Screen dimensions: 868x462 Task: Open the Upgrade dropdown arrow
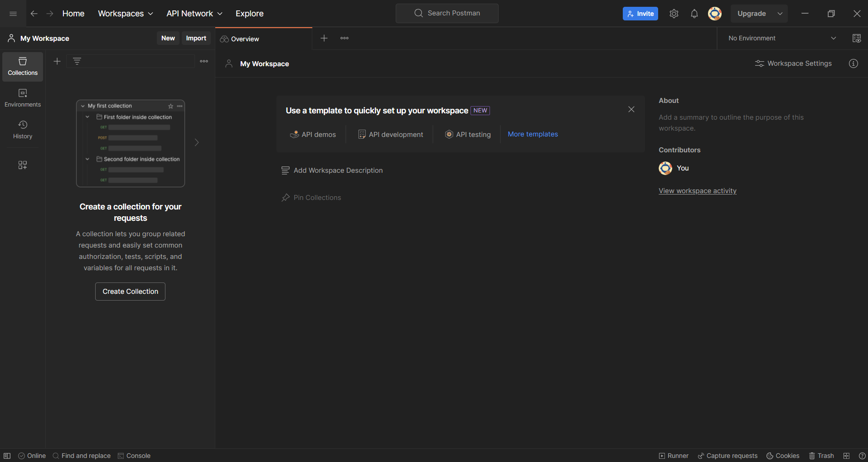[780, 14]
